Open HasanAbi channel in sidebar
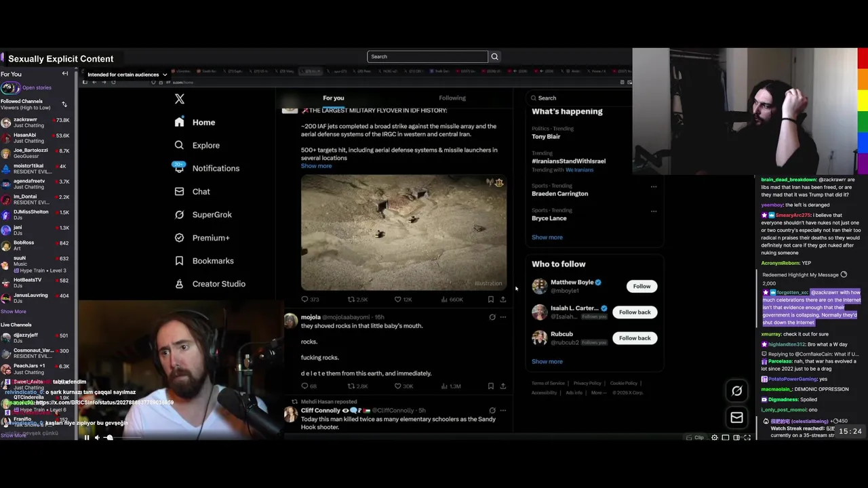Image resolution: width=868 pixels, height=488 pixels. coord(35,138)
